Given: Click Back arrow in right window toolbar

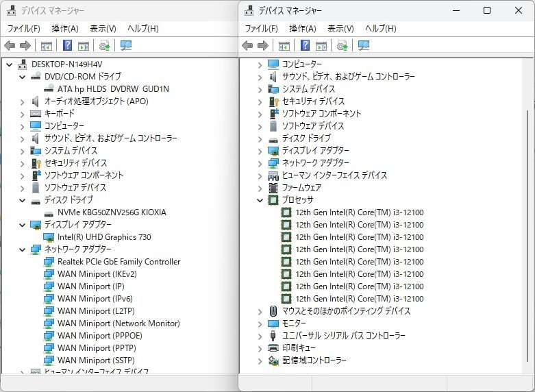Looking at the screenshot, I should [x=247, y=45].
